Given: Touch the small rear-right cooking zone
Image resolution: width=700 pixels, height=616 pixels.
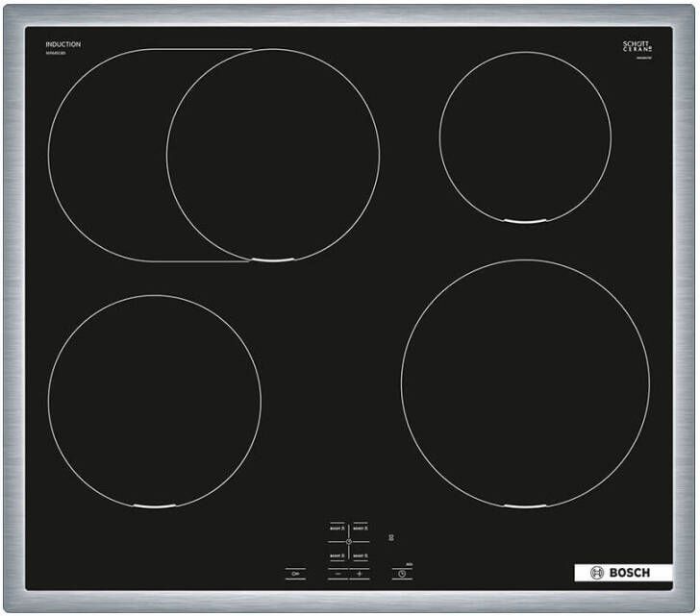Looking at the screenshot, I should click(525, 136).
